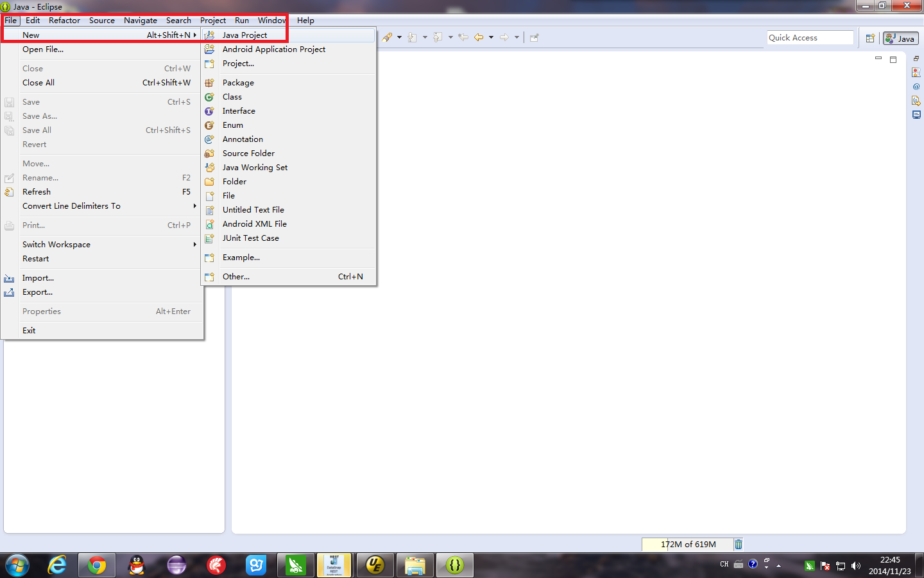Open the Windows Start button
Viewport: 924px width, 578px height.
17,565
